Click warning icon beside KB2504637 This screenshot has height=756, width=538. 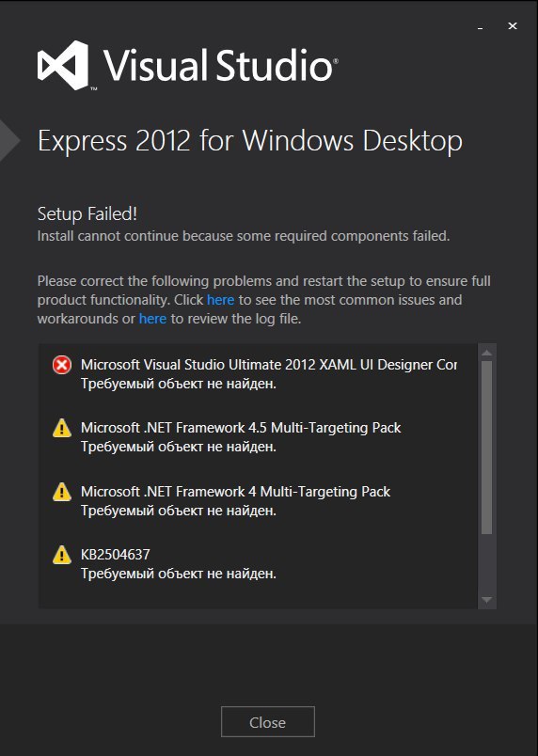(x=62, y=555)
